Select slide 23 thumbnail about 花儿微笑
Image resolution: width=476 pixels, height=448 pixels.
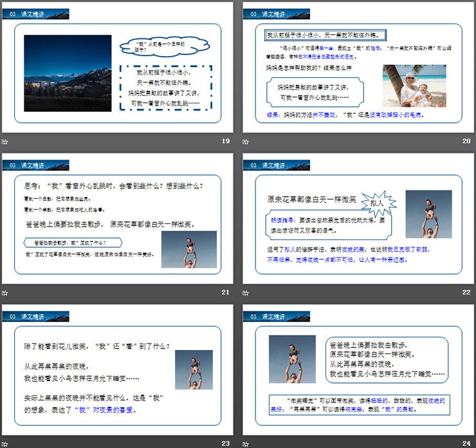pyautogui.click(x=117, y=370)
